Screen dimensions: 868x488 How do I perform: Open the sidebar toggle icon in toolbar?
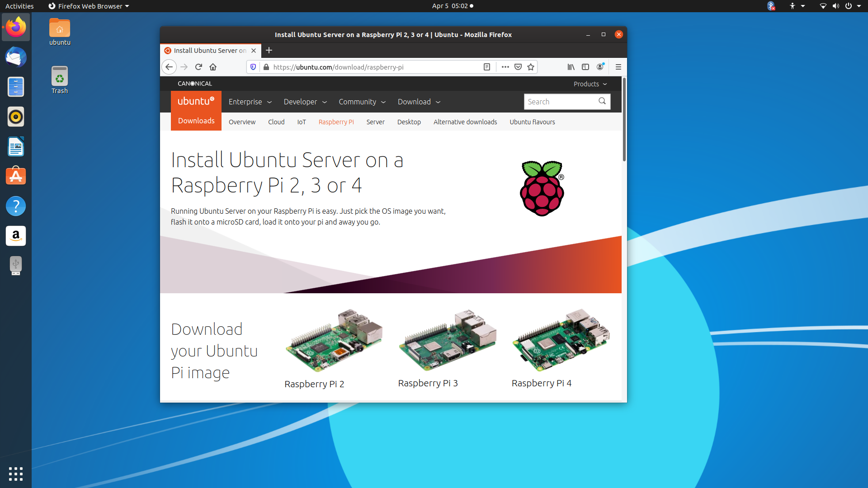(585, 67)
